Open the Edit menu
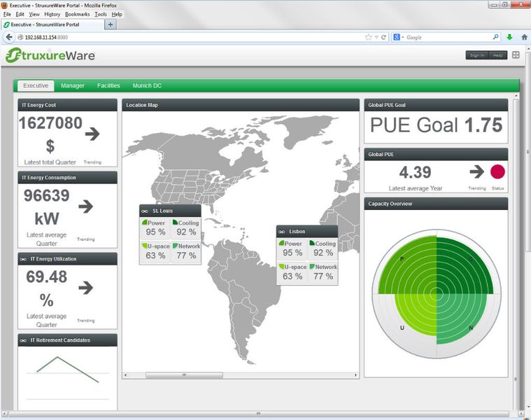Screen dimensions: 531x420 [x=20, y=14]
